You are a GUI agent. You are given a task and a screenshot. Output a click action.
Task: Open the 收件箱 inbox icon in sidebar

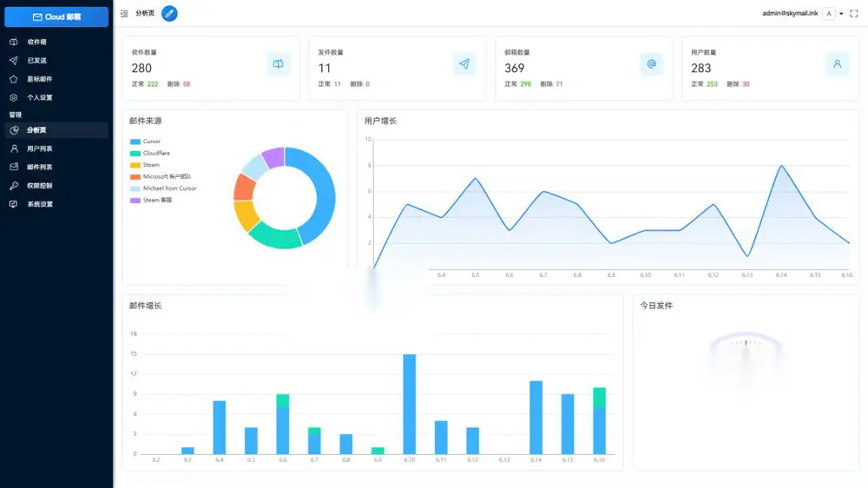[14, 42]
